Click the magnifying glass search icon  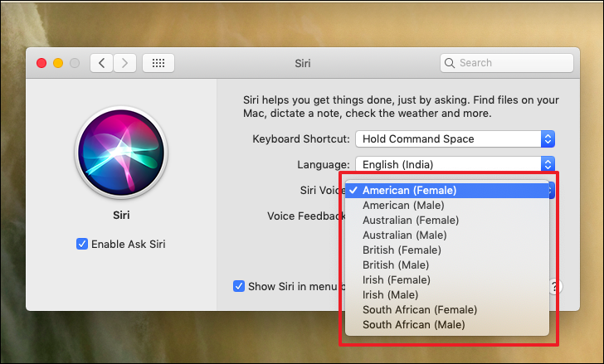(449, 63)
